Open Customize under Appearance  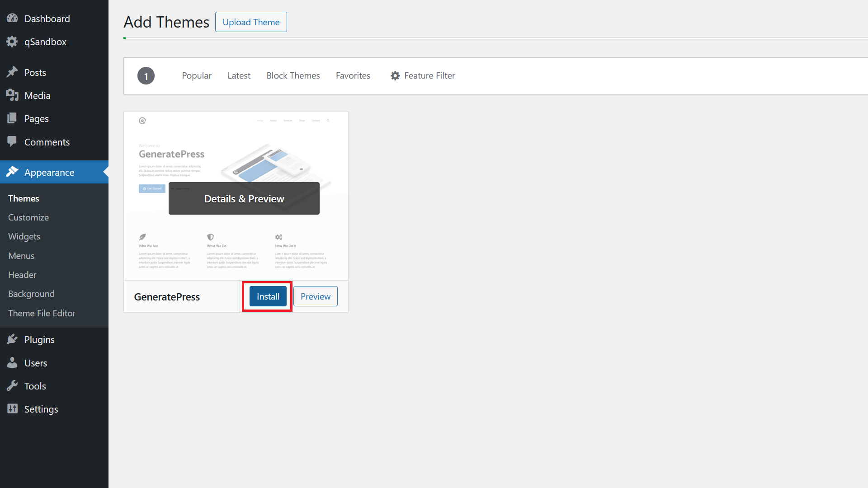coord(28,217)
